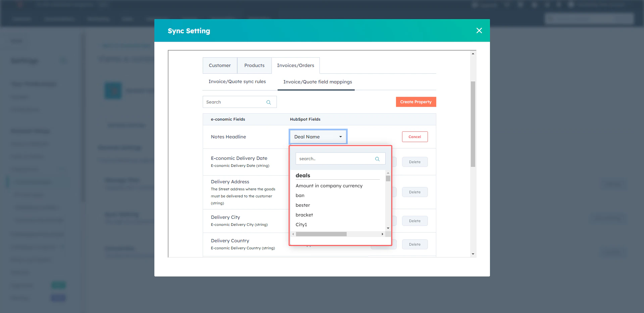Turn off the green toggle in the left sidebar

click(x=58, y=285)
